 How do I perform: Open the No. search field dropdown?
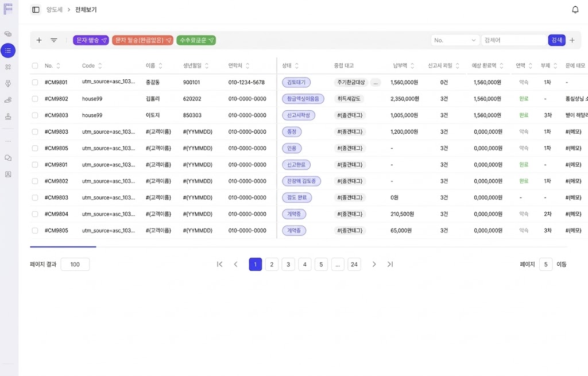click(x=455, y=40)
